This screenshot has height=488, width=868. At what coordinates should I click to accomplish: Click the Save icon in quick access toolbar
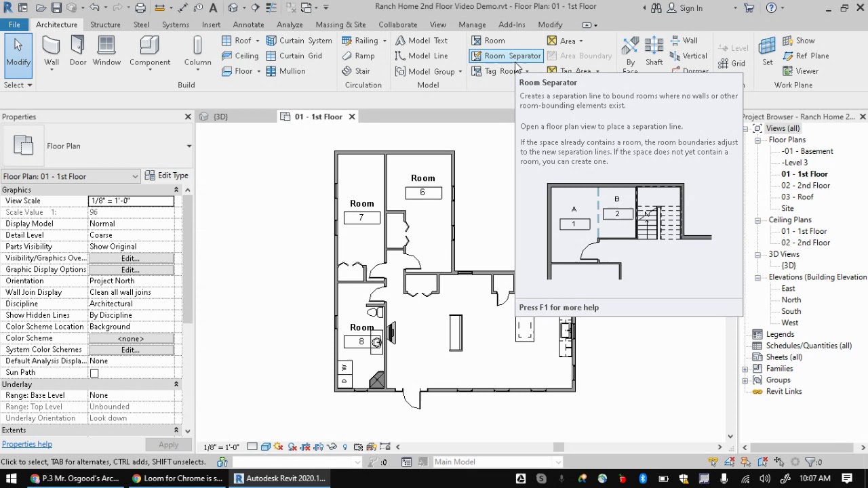[x=56, y=8]
